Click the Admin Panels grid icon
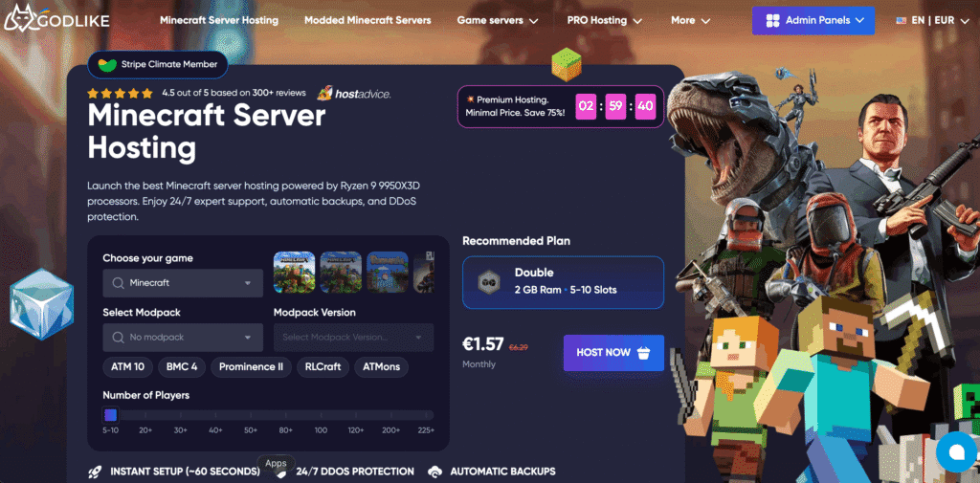Image resolution: width=980 pixels, height=483 pixels. tap(772, 20)
